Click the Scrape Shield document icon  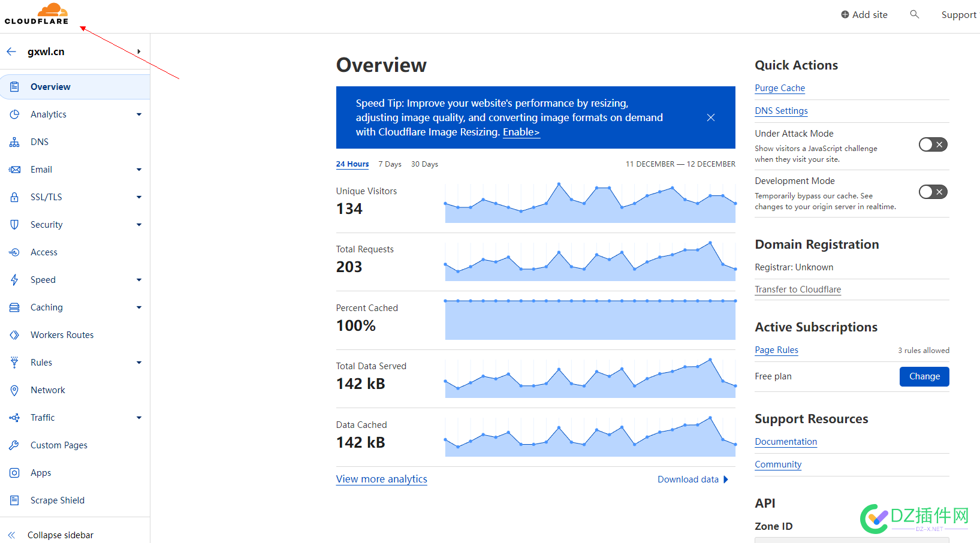coord(14,500)
